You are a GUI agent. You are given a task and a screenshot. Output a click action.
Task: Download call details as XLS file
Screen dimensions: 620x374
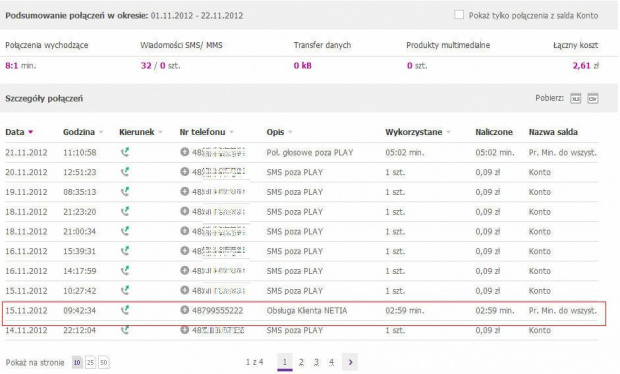575,98
